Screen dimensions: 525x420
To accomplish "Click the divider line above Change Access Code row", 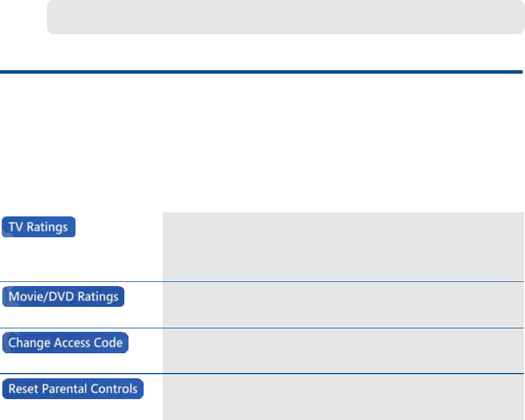I will click(261, 328).
